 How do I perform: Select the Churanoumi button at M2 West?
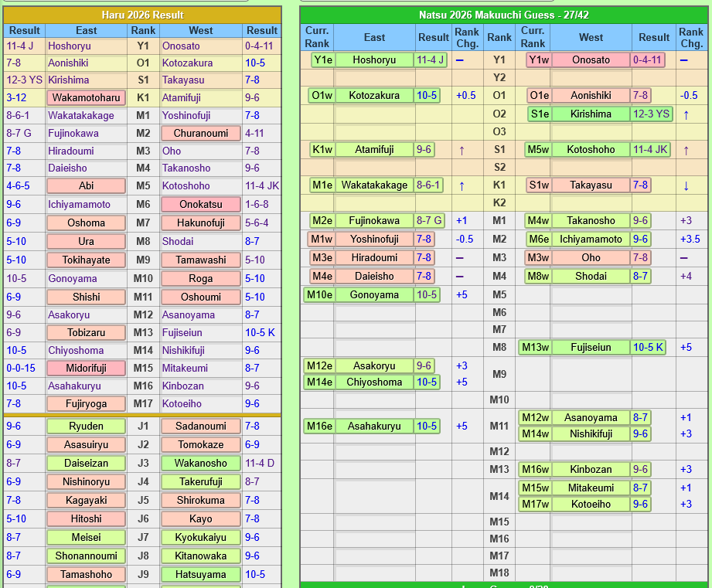[201, 134]
